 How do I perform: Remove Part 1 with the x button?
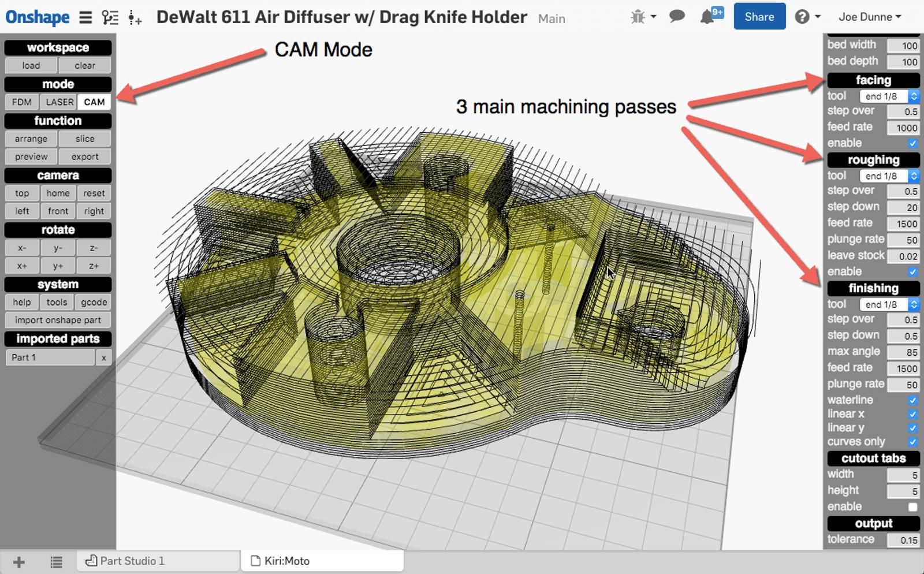tap(104, 357)
